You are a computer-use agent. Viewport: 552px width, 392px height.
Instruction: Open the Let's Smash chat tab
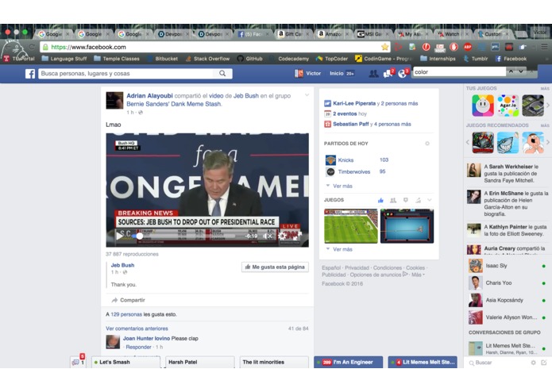(126, 362)
